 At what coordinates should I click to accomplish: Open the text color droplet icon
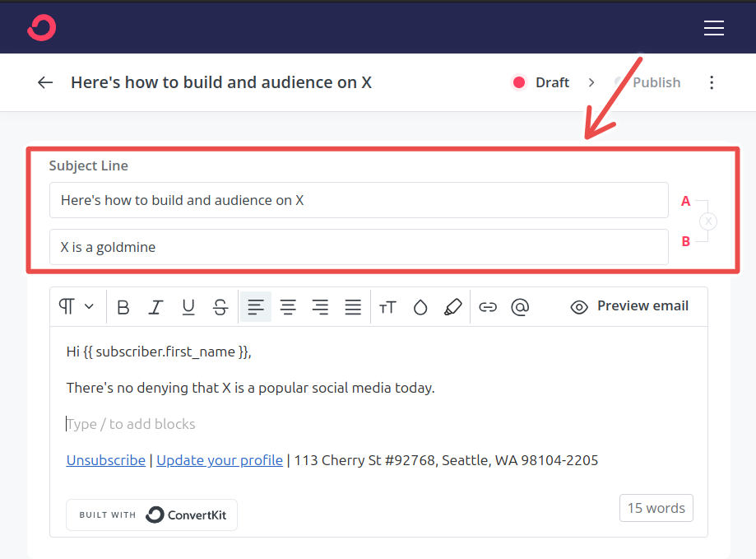point(420,306)
